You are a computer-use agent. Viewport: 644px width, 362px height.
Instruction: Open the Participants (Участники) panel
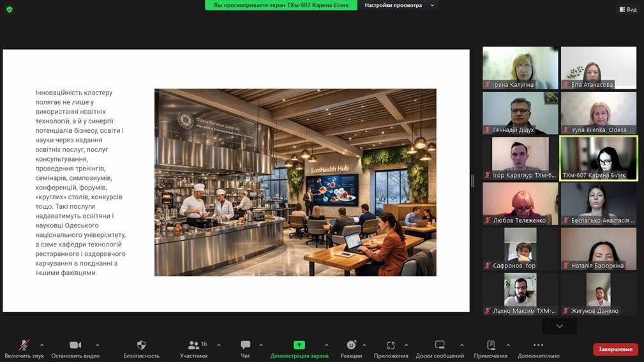tap(193, 345)
